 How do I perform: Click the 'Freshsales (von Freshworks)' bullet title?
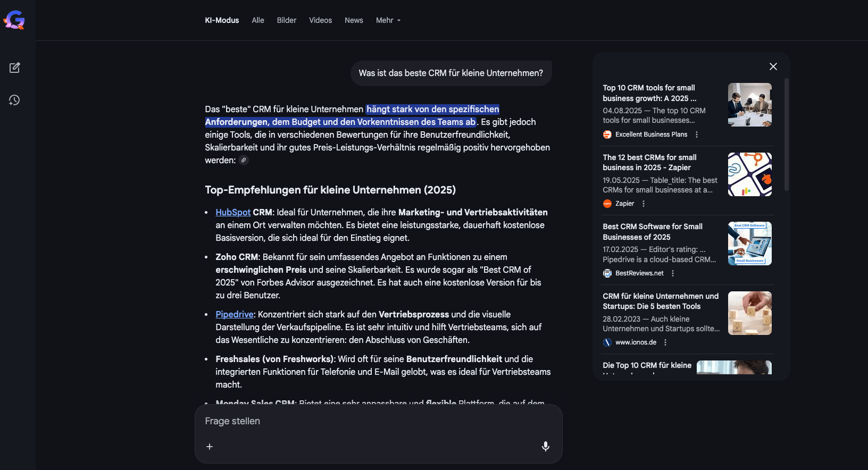pos(274,359)
